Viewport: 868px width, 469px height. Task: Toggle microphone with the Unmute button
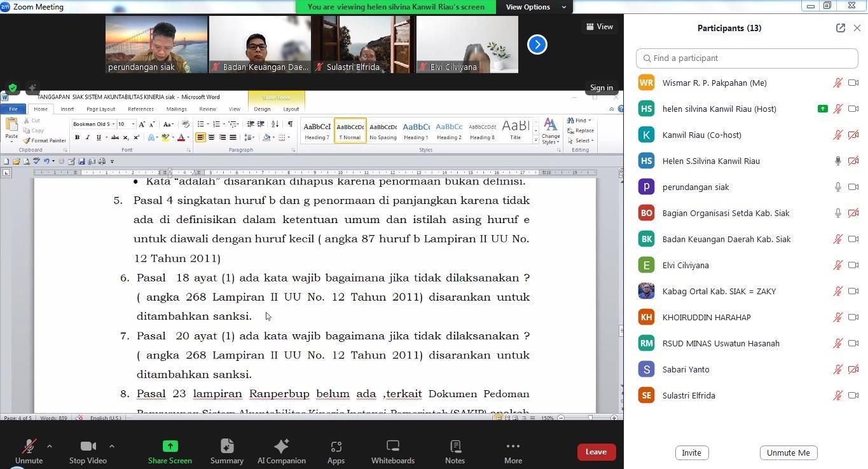[x=29, y=451]
